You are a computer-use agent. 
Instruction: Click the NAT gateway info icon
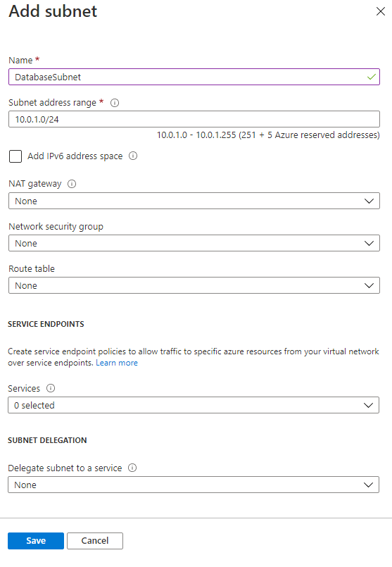point(72,184)
